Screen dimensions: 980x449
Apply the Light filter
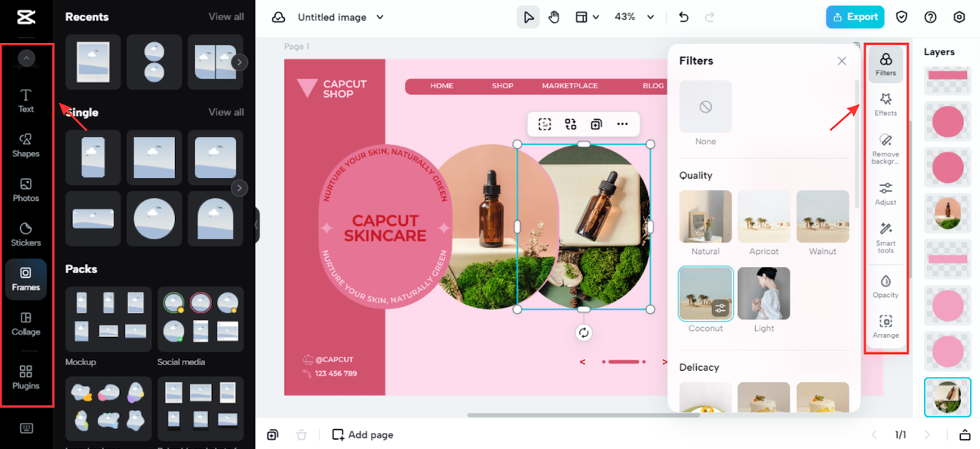click(x=764, y=293)
